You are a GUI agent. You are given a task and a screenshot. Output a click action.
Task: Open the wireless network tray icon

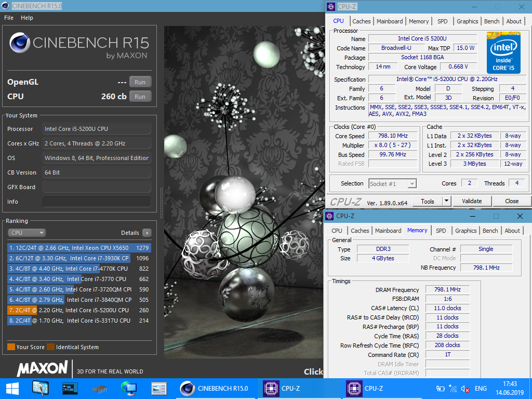453,389
